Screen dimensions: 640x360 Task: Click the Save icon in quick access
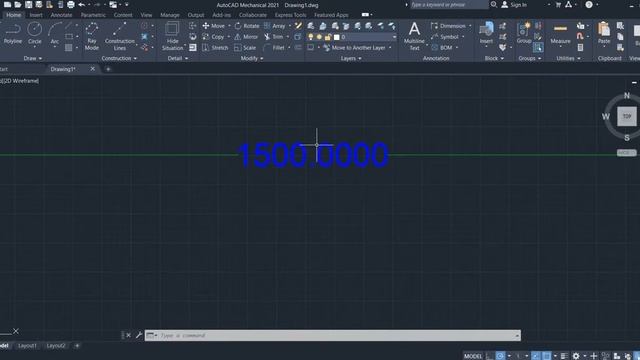(x=28, y=4)
